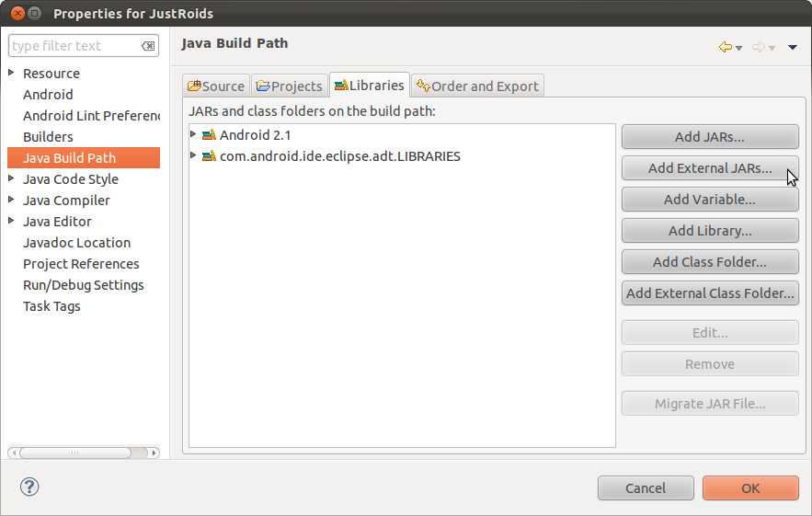The height and width of the screenshot is (516, 812).
Task: Select the Android 2.1 entry text
Action: coord(256,135)
